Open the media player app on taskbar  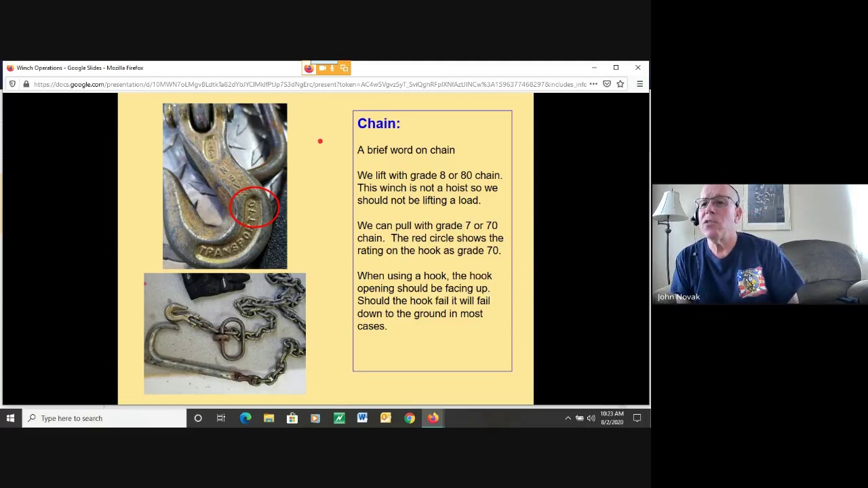tap(315, 418)
